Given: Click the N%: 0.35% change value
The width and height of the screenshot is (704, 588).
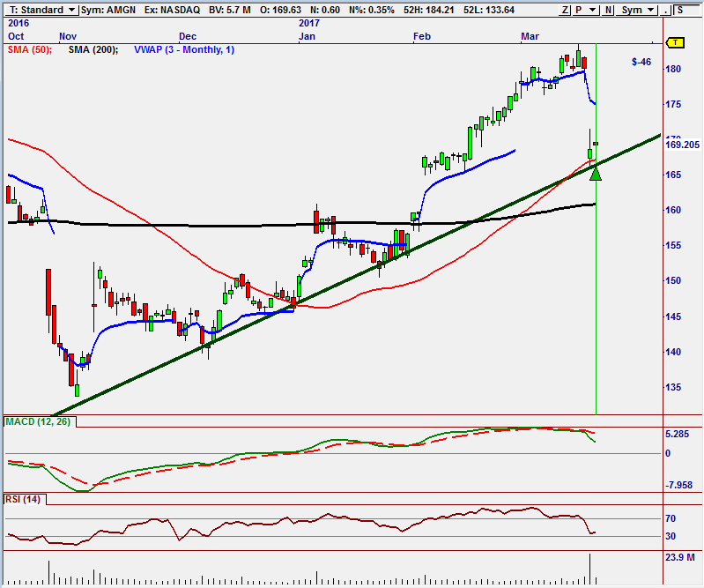Looking at the screenshot, I should (372, 10).
